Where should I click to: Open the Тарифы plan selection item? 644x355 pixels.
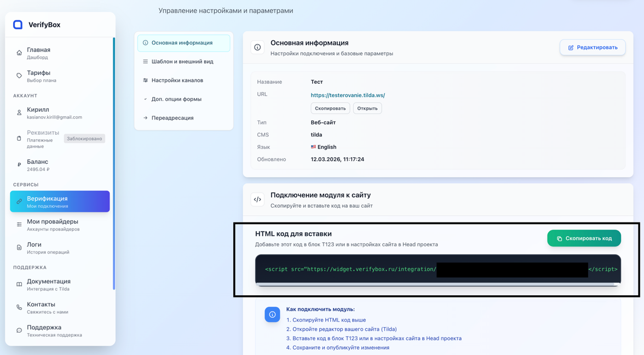(x=60, y=76)
